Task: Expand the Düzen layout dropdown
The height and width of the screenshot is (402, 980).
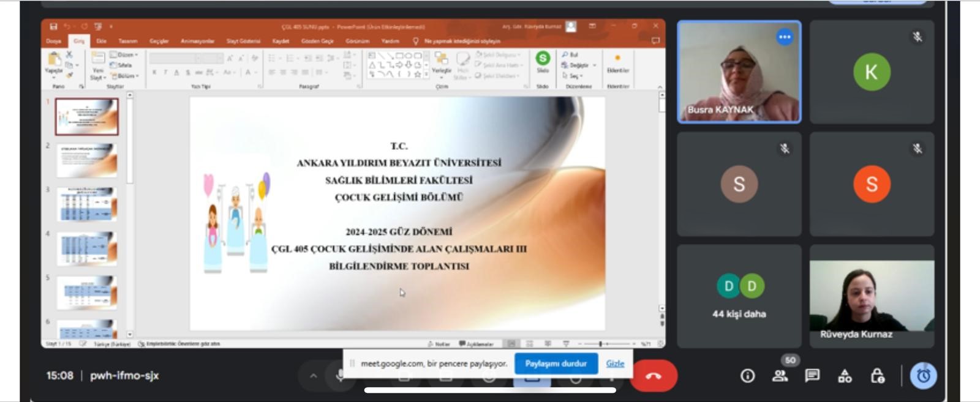Action: (124, 54)
